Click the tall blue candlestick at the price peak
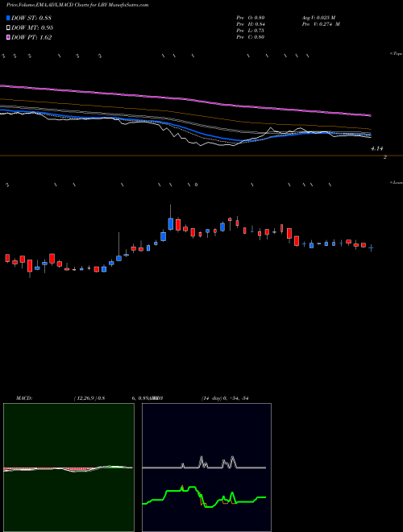403x532 pixels. (x=171, y=224)
